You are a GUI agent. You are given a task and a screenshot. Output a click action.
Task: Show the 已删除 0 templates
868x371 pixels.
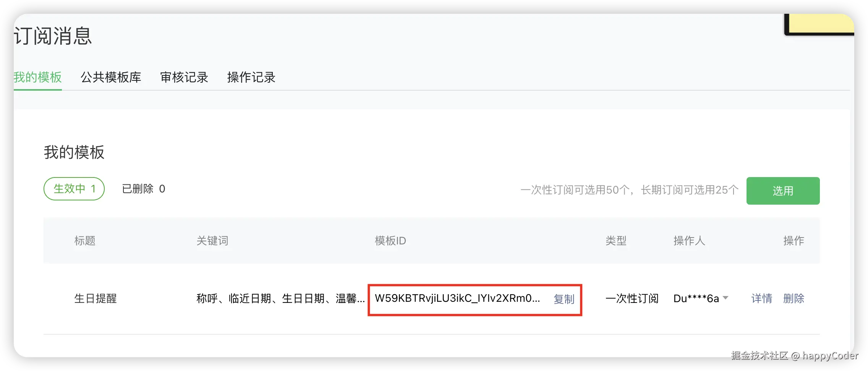click(x=144, y=189)
